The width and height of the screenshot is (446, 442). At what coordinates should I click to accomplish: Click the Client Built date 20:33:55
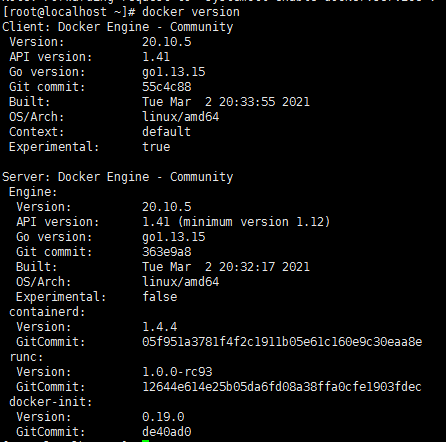tap(247, 102)
